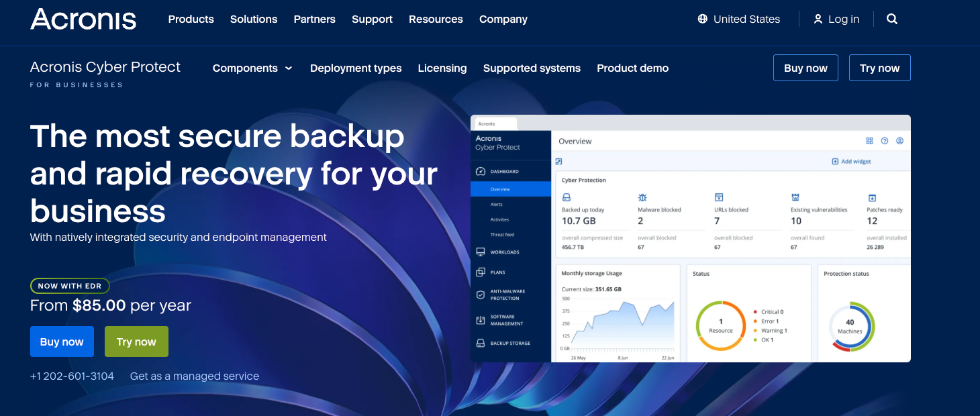Click the NOW WITH EDR badge
The image size is (980, 416).
click(70, 286)
